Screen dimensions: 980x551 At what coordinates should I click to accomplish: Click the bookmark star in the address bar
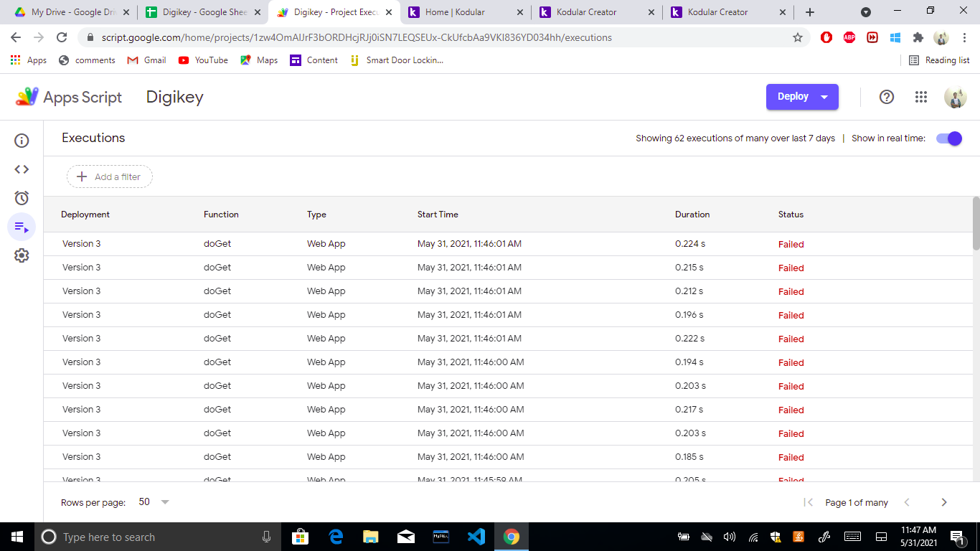pyautogui.click(x=798, y=37)
